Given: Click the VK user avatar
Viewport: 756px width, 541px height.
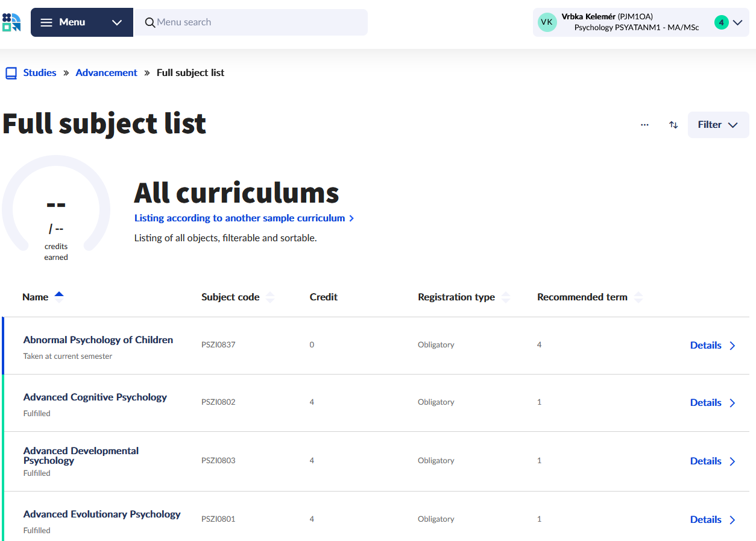Looking at the screenshot, I should (x=547, y=22).
